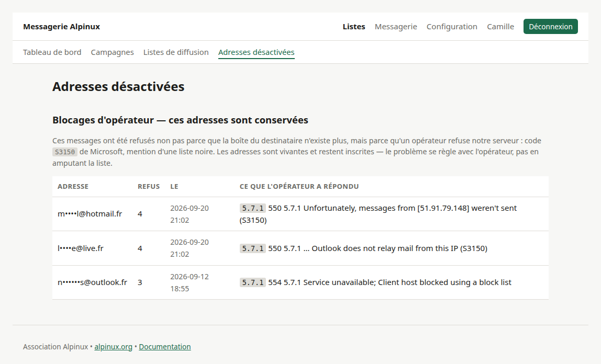The height and width of the screenshot is (364, 601).
Task: Switch to the Tableau de bord tab
Action: [52, 52]
